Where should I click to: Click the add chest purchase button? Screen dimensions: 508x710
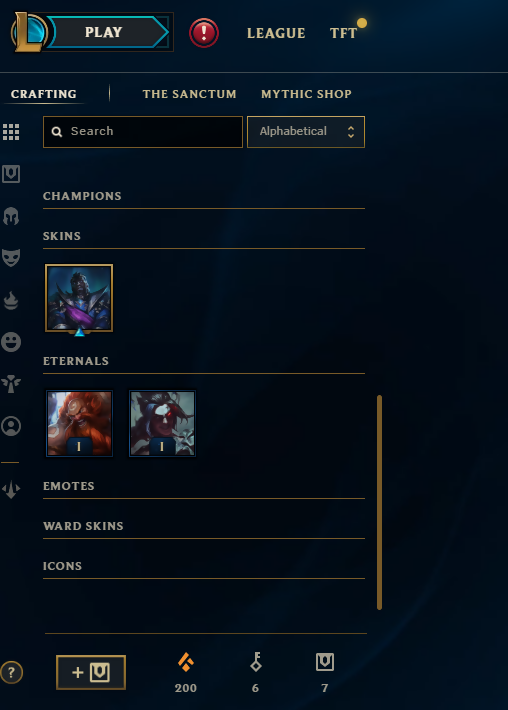91,672
